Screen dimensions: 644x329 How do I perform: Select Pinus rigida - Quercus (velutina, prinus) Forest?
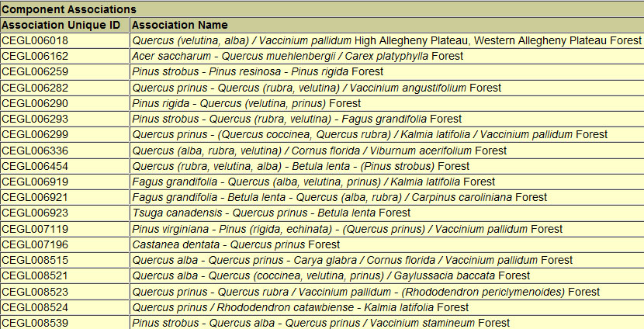pyautogui.click(x=246, y=103)
